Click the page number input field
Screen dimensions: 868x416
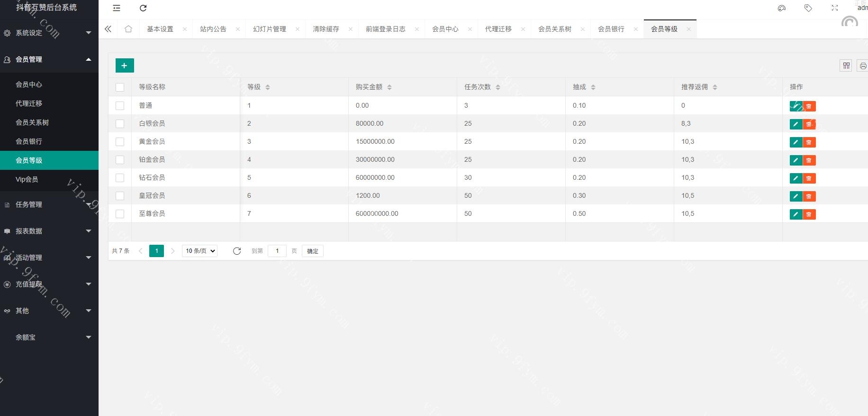point(277,251)
